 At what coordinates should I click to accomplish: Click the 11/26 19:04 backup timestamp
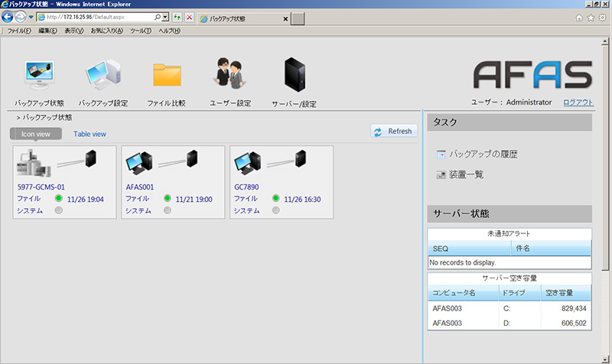(x=86, y=200)
